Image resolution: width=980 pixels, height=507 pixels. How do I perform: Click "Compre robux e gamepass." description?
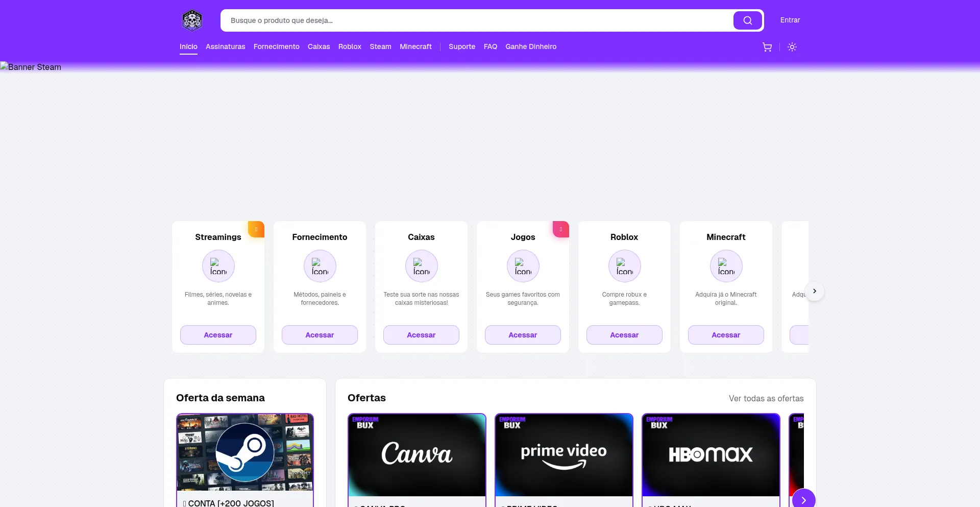click(x=624, y=299)
